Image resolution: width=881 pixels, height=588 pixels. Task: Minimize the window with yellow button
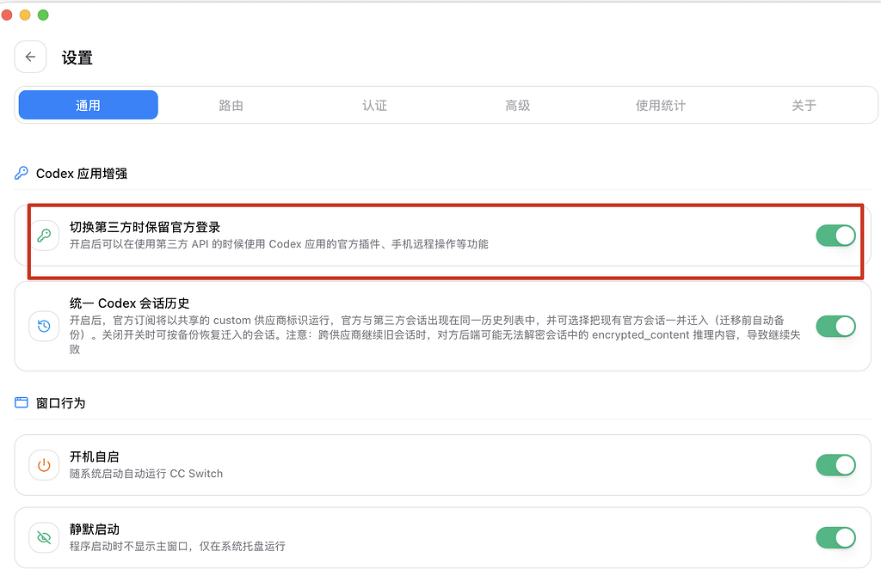(25, 15)
